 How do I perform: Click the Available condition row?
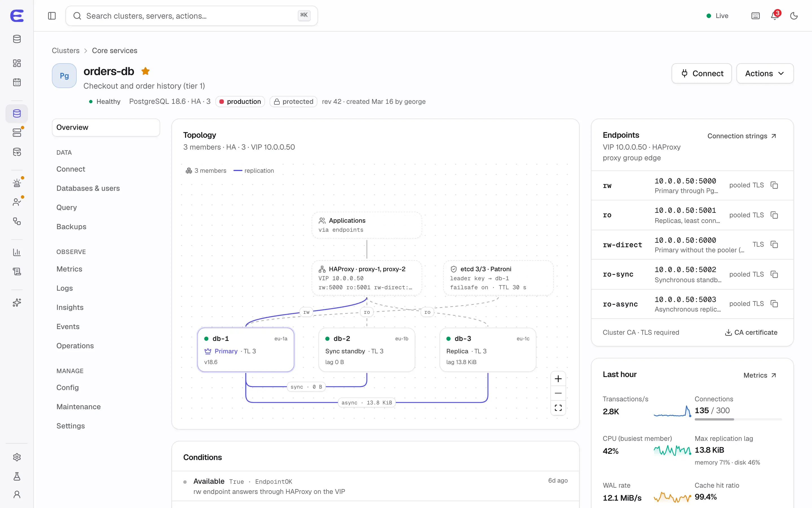point(376,486)
